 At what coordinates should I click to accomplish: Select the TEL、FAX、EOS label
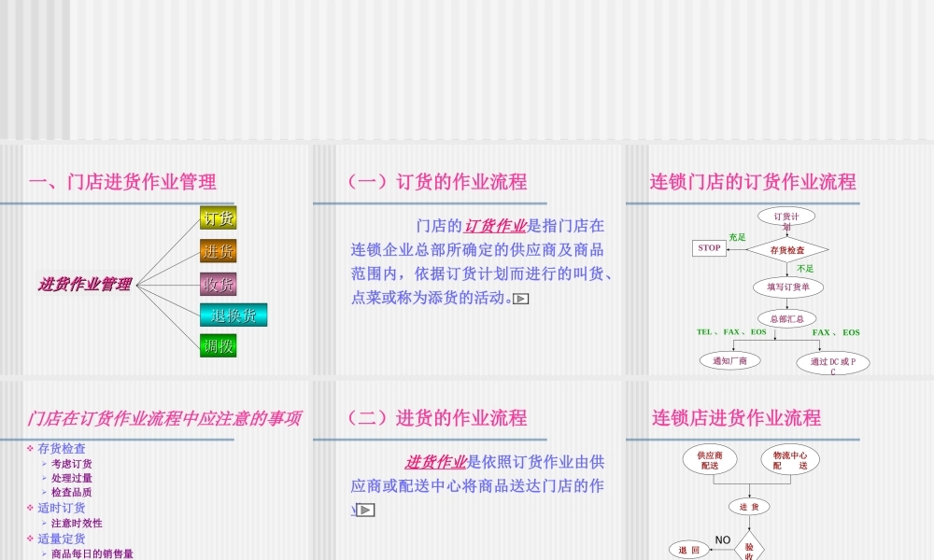point(731,332)
